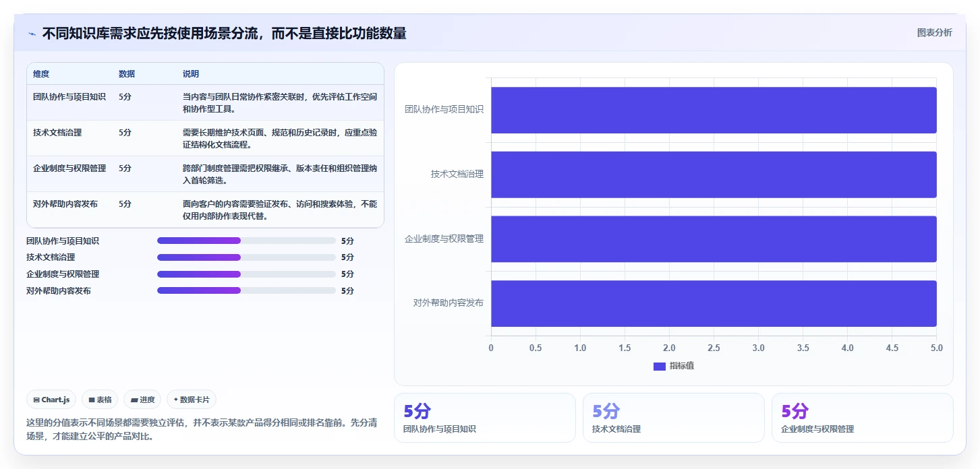Image resolution: width=980 pixels, height=469 pixels.
Task: Click the description starting 面向客户的内容
Action: (280, 210)
